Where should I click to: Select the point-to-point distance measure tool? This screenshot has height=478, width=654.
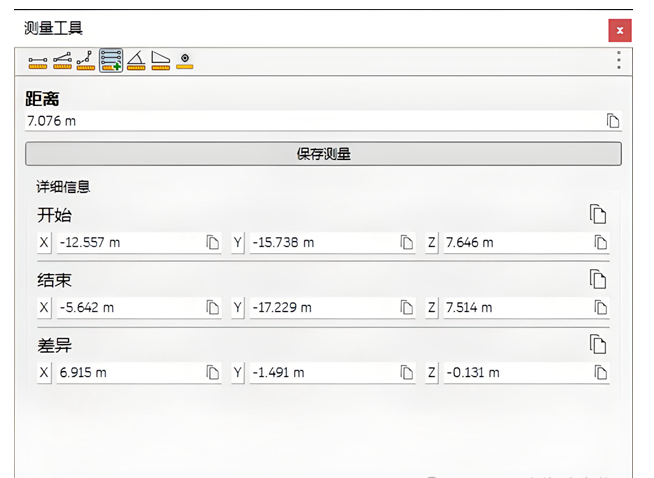(37, 62)
